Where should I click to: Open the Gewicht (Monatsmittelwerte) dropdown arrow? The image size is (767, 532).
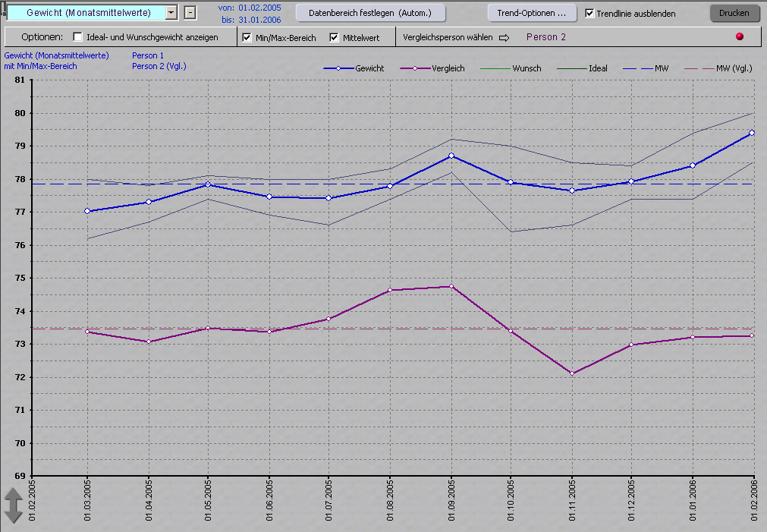click(171, 13)
